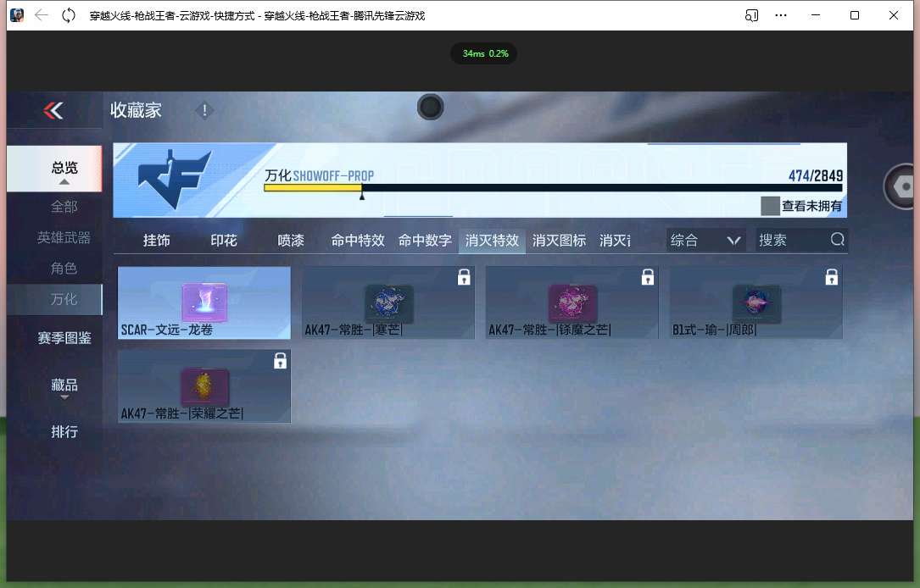
Task: Select the AK47-常胜-|荣耀之芒| item card
Action: (x=204, y=386)
